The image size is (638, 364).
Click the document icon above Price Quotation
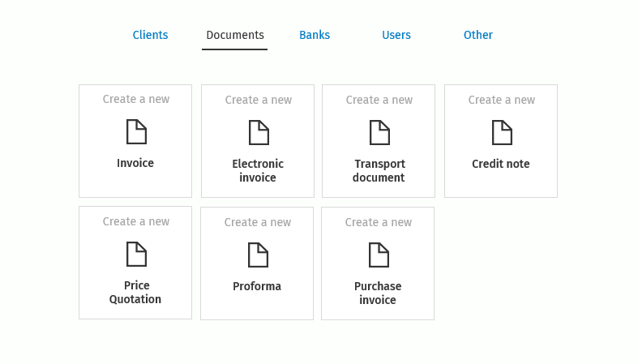pyautogui.click(x=136, y=255)
